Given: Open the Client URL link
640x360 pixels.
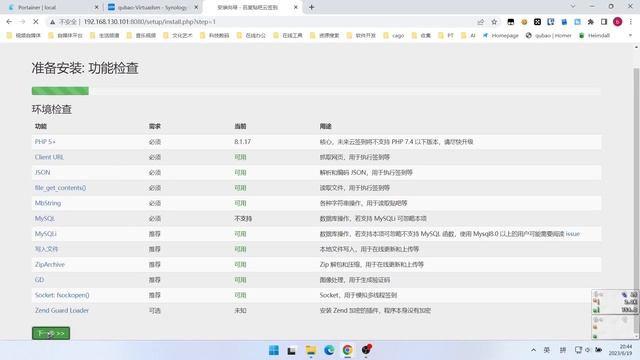Looking at the screenshot, I should (49, 157).
